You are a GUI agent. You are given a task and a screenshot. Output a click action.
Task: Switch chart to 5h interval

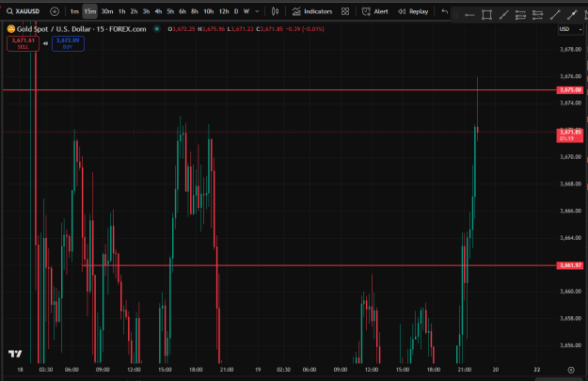coord(170,11)
